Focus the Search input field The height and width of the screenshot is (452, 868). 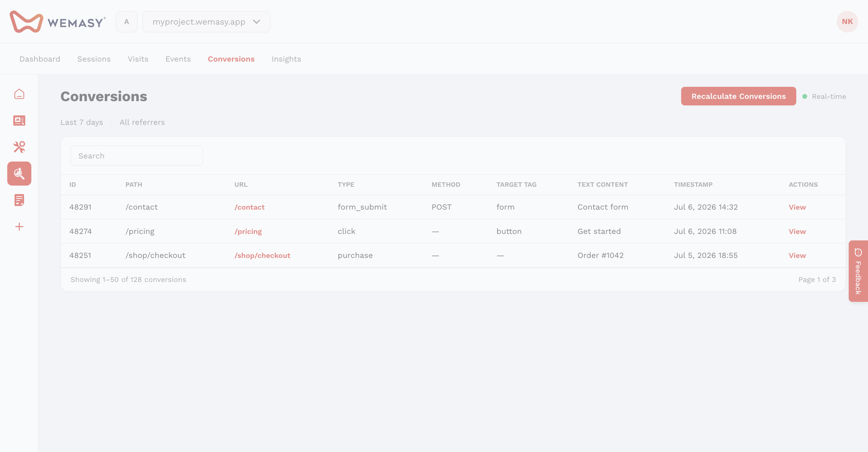(136, 156)
